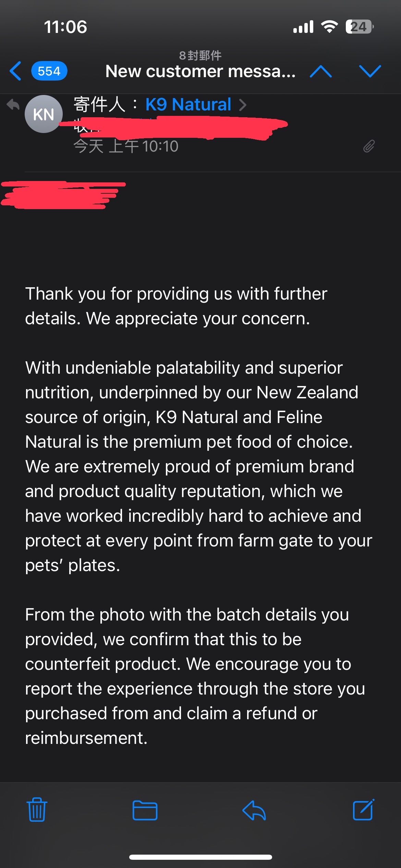Tap the home indicator bar

click(x=200, y=857)
